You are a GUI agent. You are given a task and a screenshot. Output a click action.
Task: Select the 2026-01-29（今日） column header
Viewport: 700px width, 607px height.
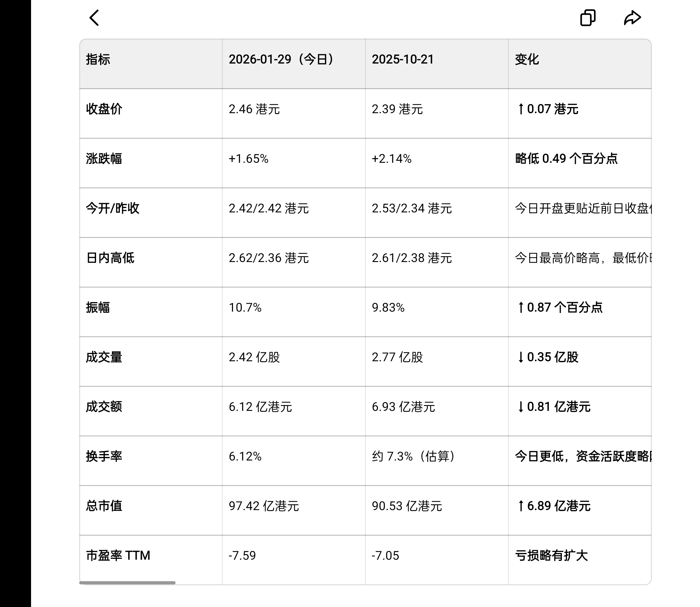pos(281,59)
